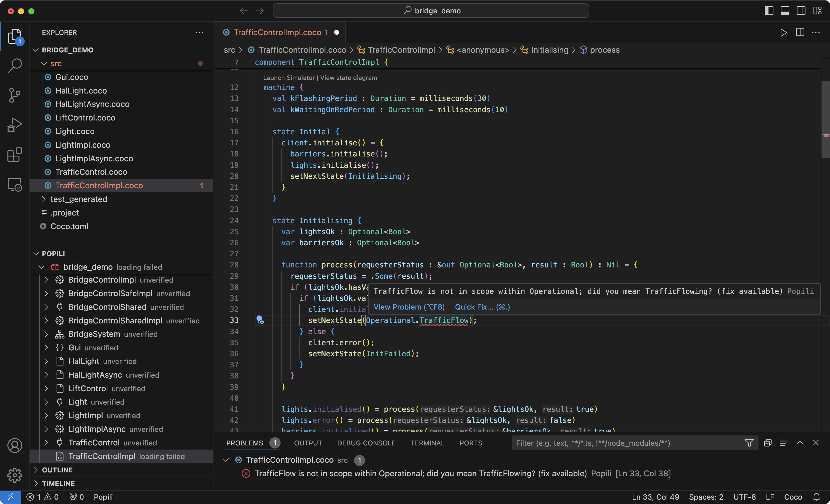Click Quick Fix link in hover

pyautogui.click(x=482, y=307)
